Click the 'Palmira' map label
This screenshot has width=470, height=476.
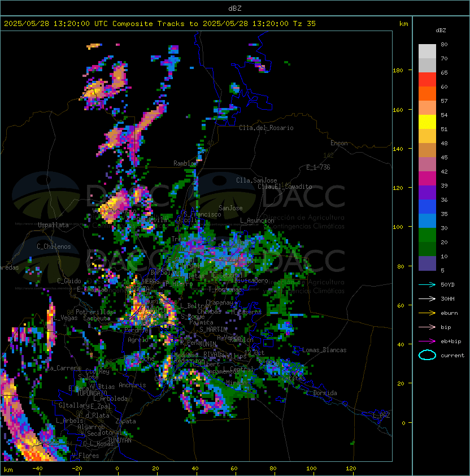[201, 322]
